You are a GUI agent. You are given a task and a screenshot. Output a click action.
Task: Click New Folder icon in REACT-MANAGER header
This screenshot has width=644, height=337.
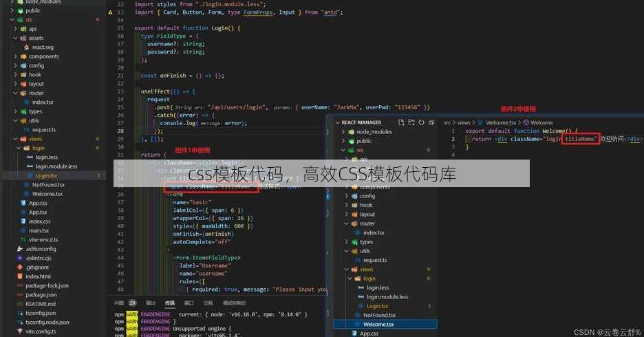click(x=411, y=122)
